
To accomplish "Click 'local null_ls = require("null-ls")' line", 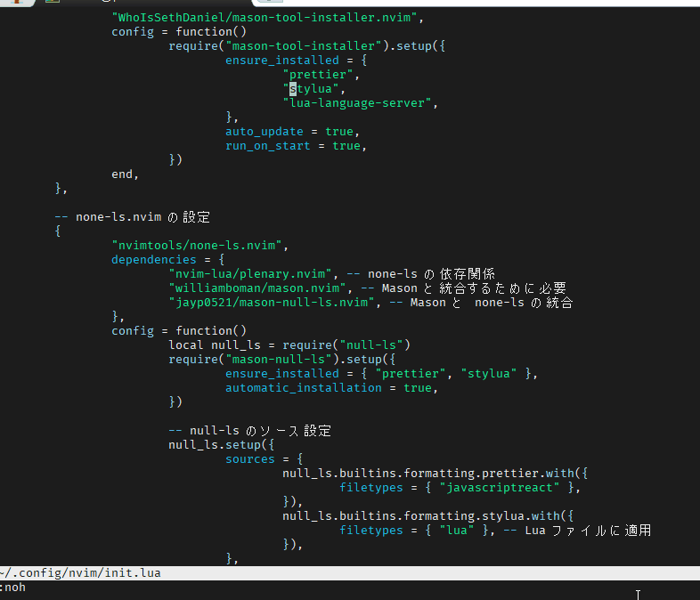I will click(289, 345).
